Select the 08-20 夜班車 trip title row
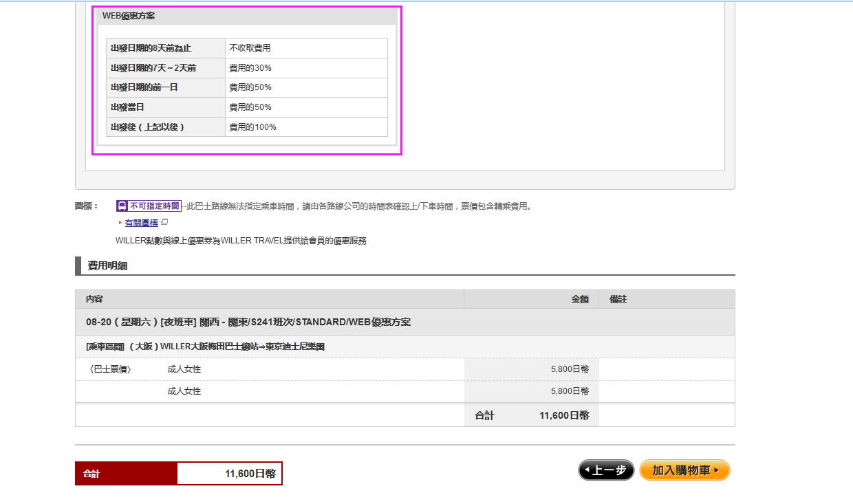The height and width of the screenshot is (504, 853). [405, 322]
